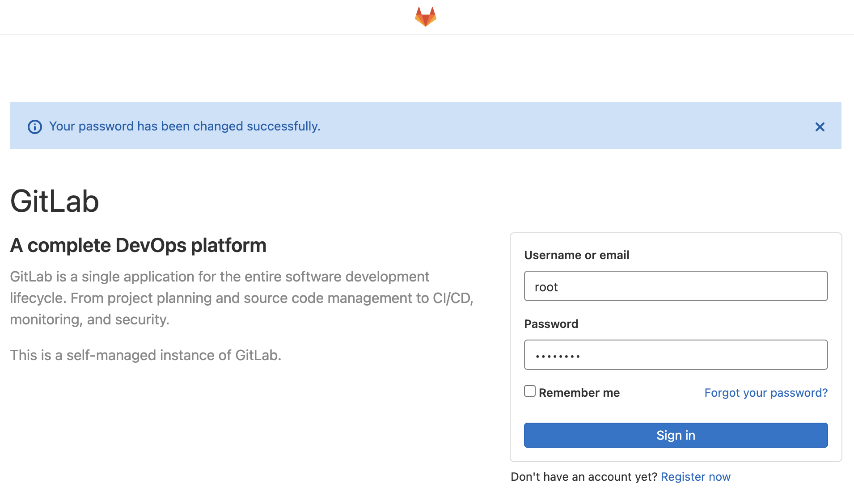Click "Don't have an account yet?" text
The image size is (854, 504).
coord(583,477)
